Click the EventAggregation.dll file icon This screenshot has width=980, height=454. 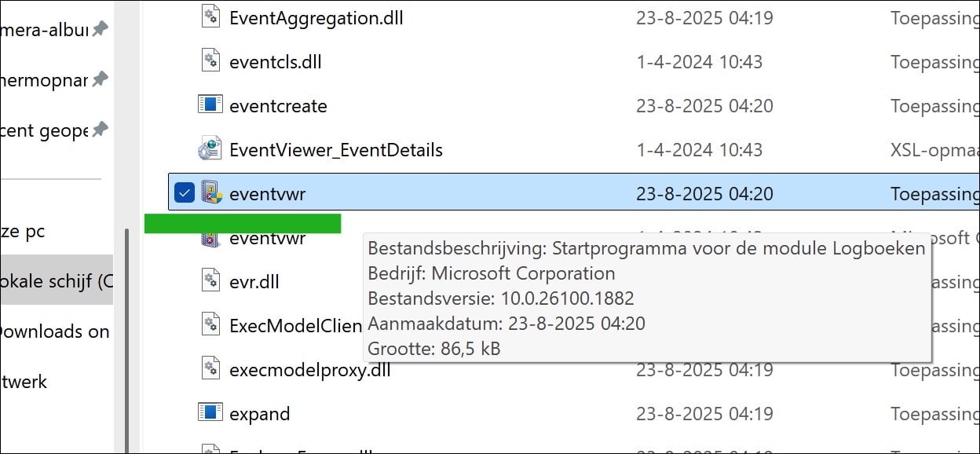210,18
